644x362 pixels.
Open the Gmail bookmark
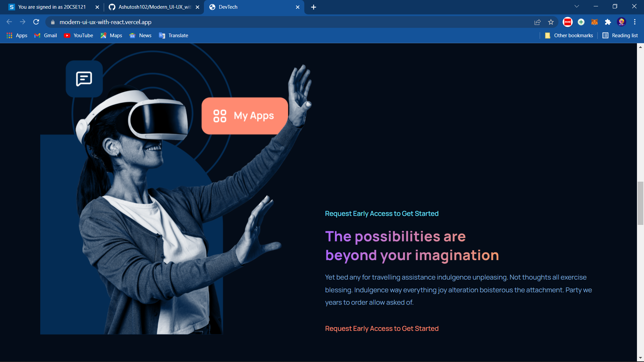(x=46, y=36)
